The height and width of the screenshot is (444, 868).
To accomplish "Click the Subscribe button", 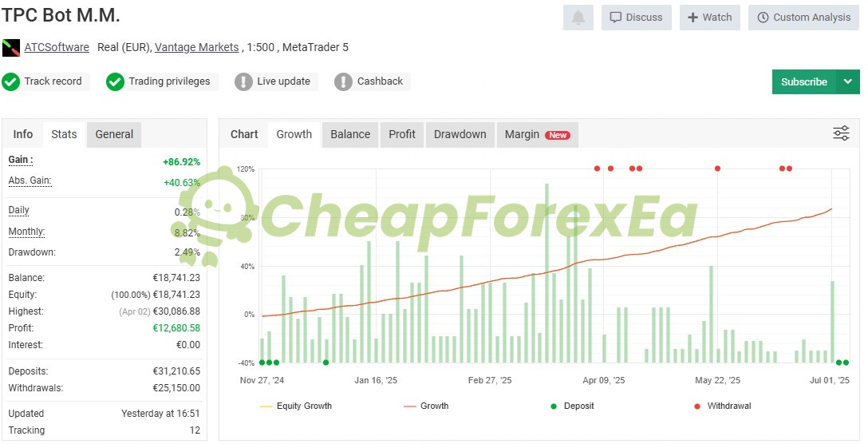I will (804, 81).
